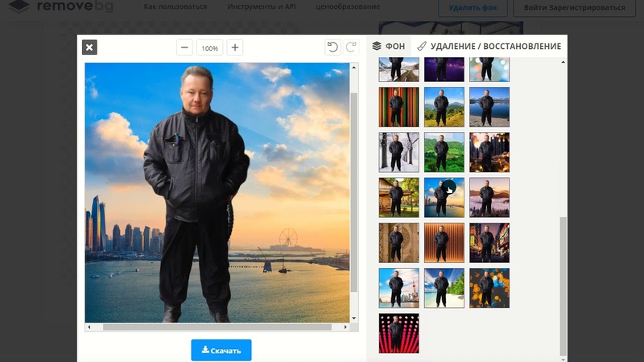Click background list scroll-up arrow
Screen dimensions: 644x362
click(x=563, y=62)
